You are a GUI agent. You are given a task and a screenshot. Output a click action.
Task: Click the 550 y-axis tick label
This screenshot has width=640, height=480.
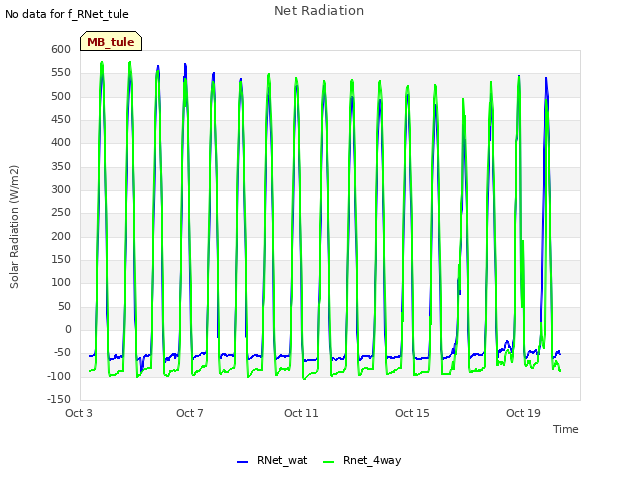[x=61, y=73]
